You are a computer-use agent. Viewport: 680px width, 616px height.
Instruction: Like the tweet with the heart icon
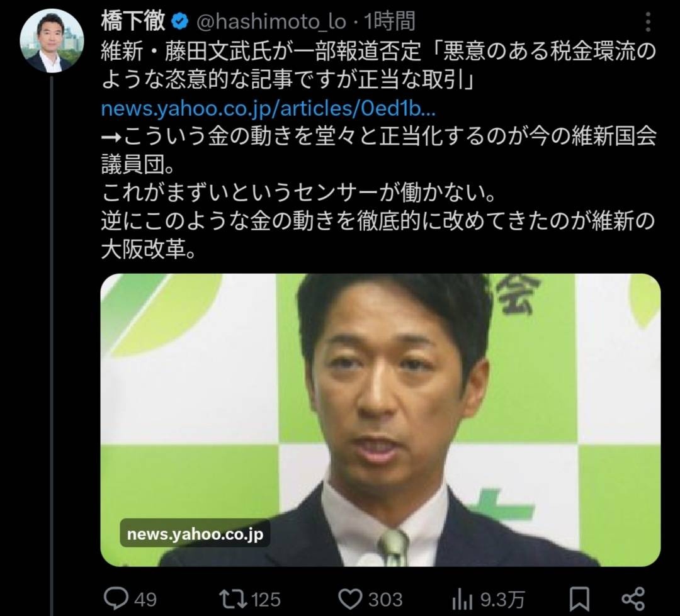pyautogui.click(x=349, y=599)
